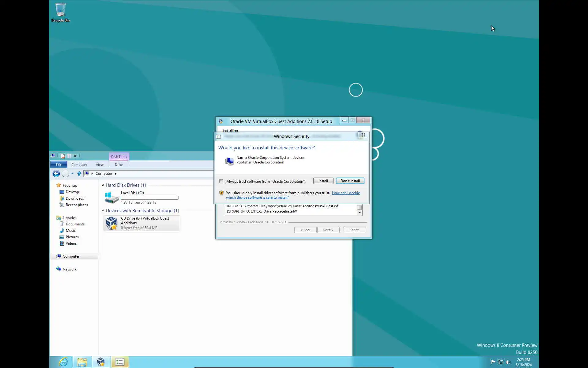Switch to the View ribbon tab
The height and width of the screenshot is (368, 588).
[100, 165]
